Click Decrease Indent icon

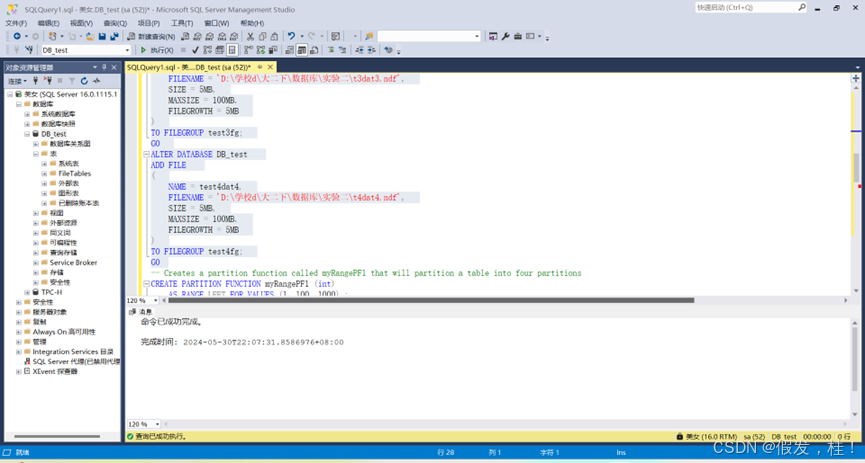click(x=359, y=50)
